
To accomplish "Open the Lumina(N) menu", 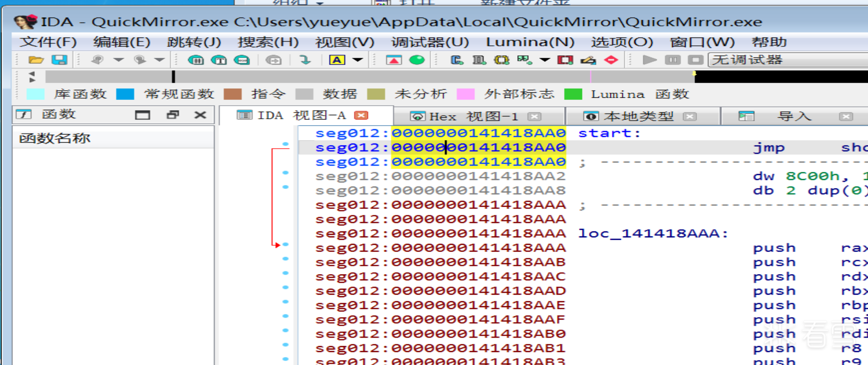I will pos(530,42).
